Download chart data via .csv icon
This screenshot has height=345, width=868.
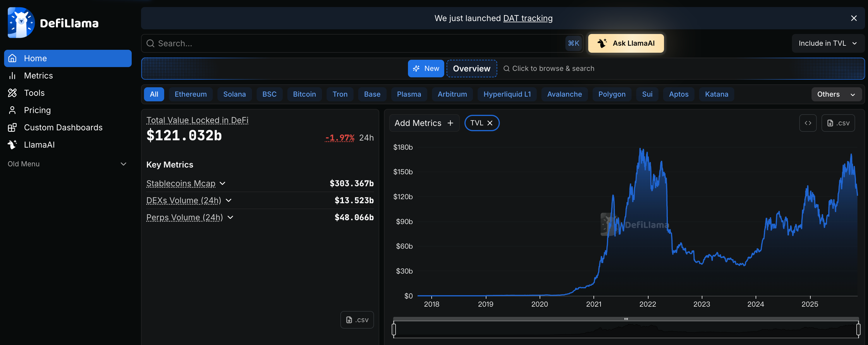(838, 123)
